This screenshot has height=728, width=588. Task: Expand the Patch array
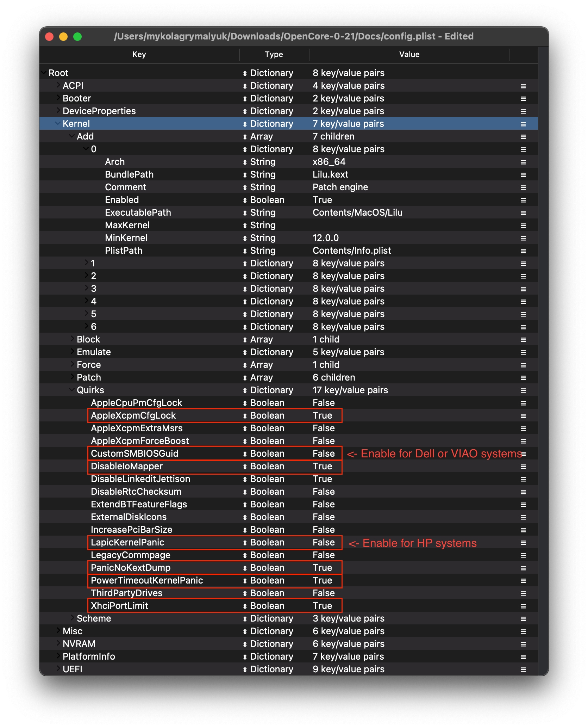coord(72,377)
